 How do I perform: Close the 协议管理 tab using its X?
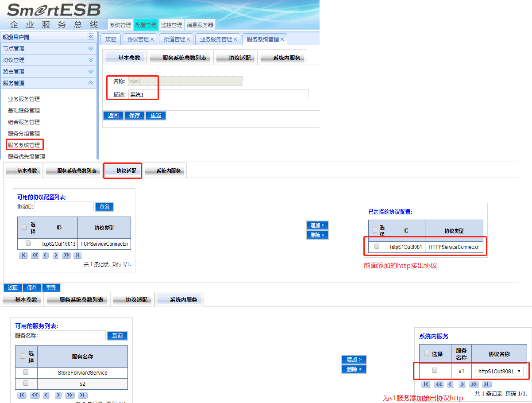152,39
